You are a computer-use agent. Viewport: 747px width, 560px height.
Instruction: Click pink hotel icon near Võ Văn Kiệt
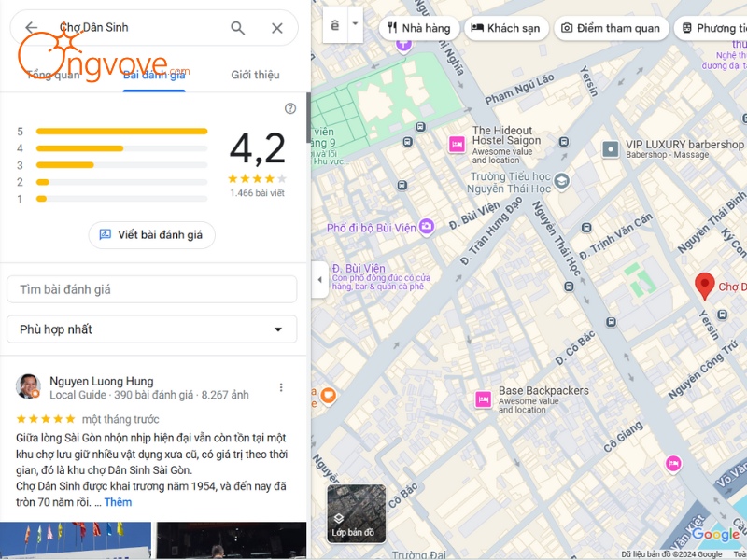coord(673,463)
